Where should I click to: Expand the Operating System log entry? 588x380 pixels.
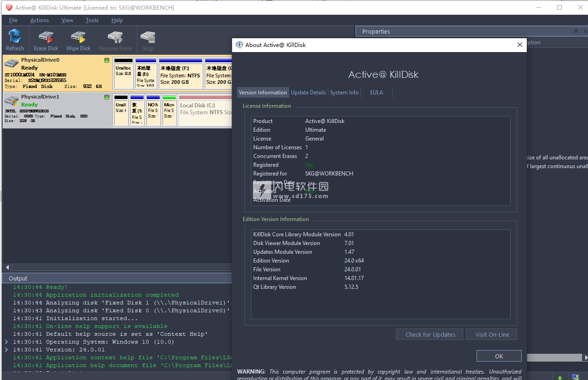point(6,342)
